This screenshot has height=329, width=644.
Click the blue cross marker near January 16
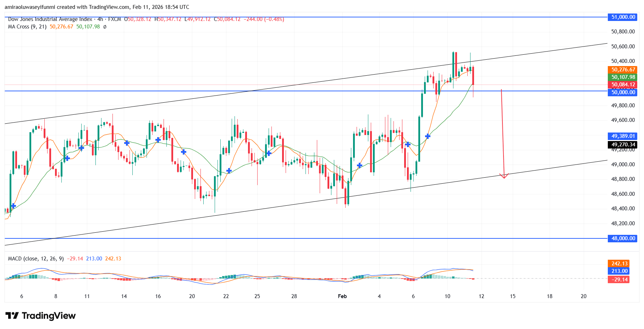158,140
